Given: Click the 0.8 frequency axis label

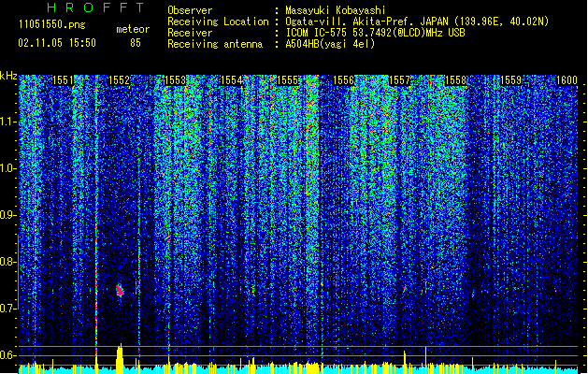Looking at the screenshot, I should (x=8, y=262).
